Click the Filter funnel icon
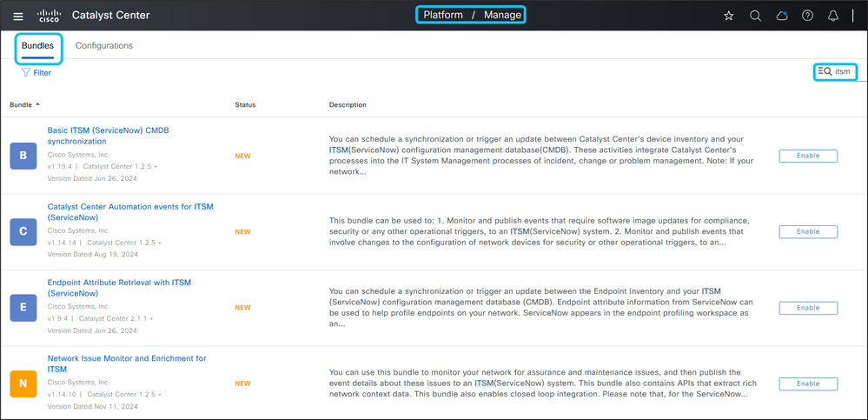Screen dimensions: 868x420 point(26,73)
